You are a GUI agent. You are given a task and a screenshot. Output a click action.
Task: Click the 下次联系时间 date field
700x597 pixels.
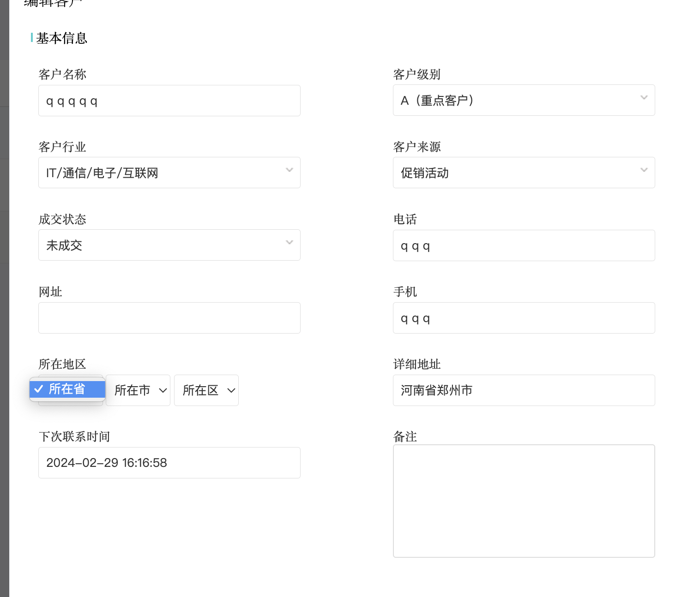click(169, 463)
